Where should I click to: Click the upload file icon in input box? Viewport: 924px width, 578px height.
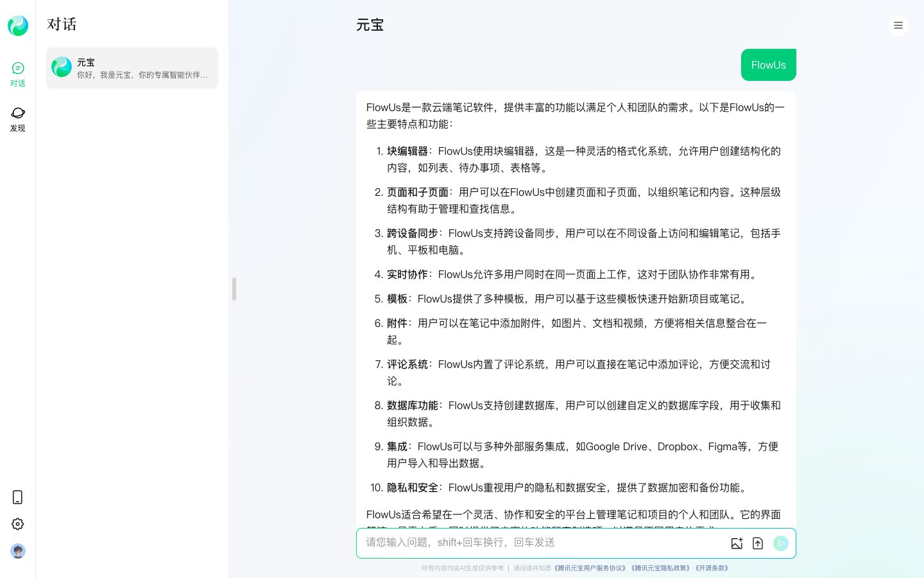coord(758,543)
